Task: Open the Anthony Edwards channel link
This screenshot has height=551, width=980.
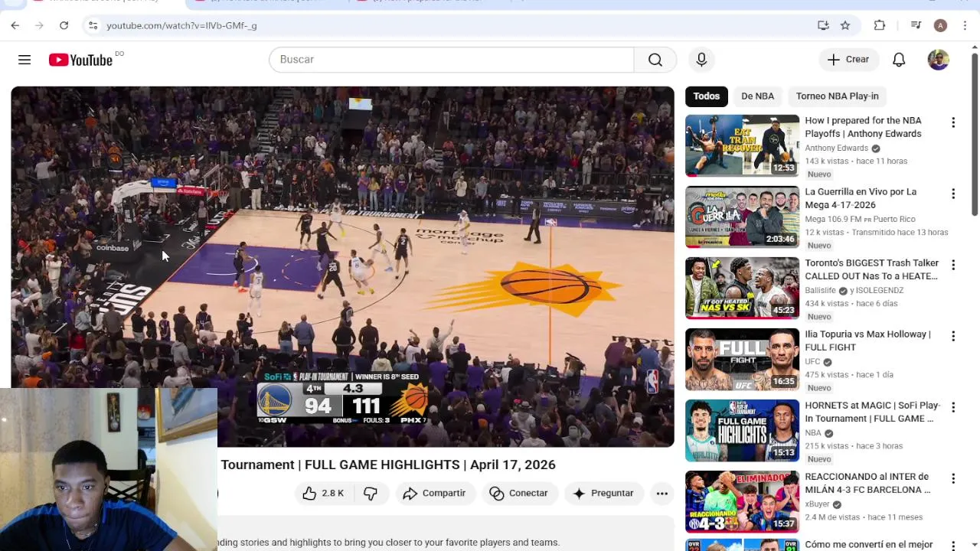Action: click(x=836, y=148)
